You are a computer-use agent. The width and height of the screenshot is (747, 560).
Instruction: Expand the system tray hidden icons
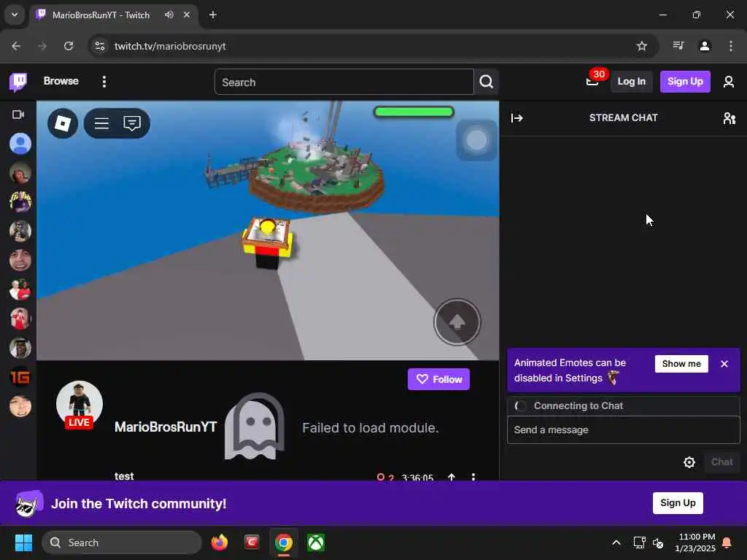click(616, 542)
